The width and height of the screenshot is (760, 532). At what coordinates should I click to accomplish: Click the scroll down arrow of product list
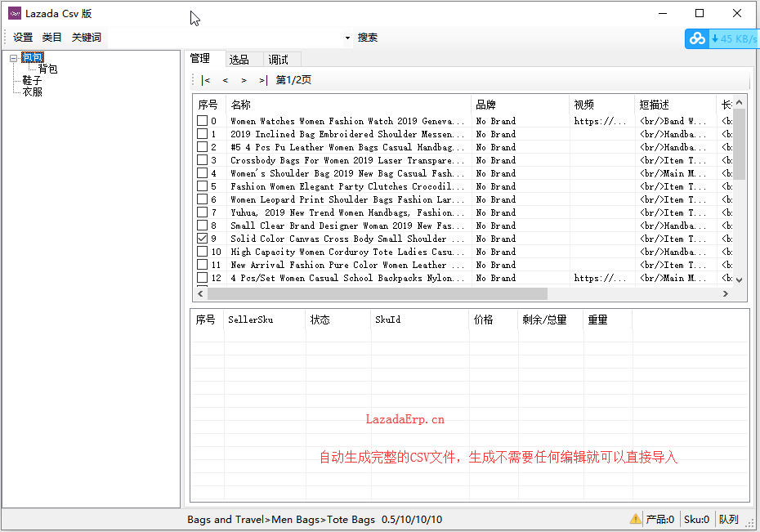click(739, 279)
